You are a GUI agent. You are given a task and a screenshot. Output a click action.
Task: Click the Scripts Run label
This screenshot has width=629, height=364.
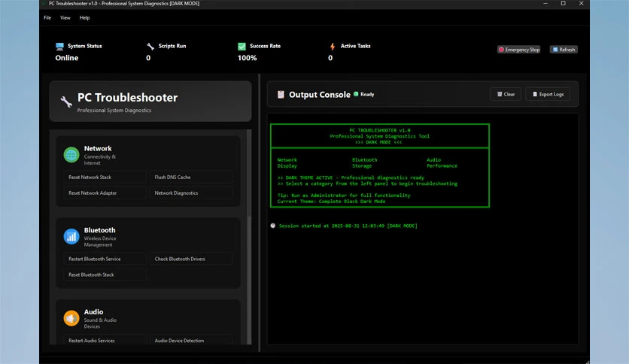tap(172, 46)
